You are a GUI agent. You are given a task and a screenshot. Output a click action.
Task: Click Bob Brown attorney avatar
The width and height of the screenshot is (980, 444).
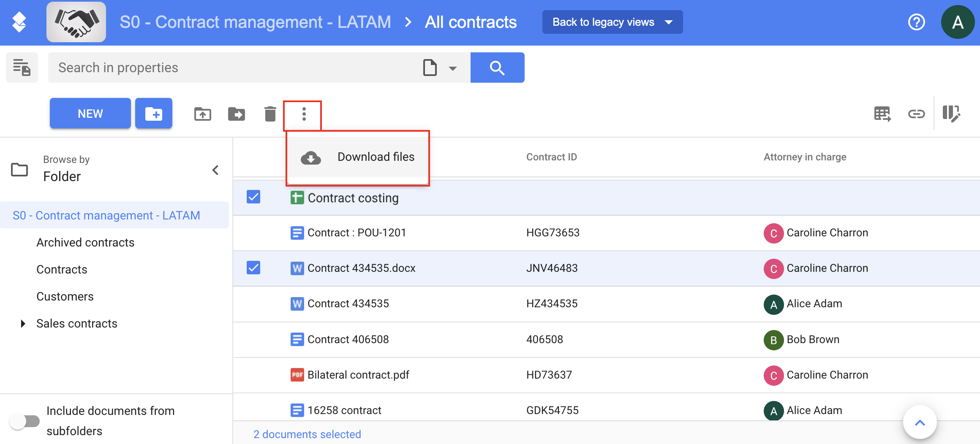coord(773,340)
